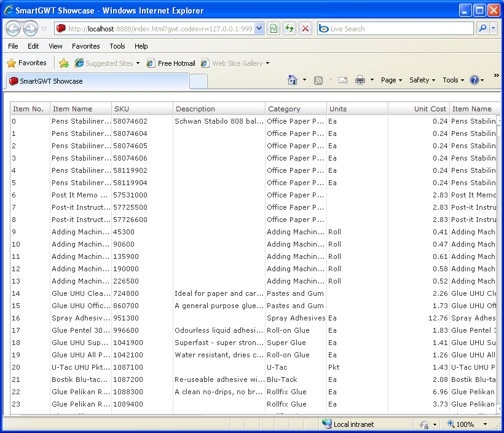Sort by the Category column header

296,109
